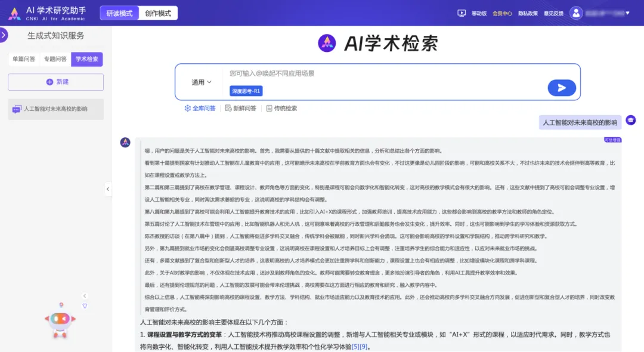Select 全库问答 search mode
This screenshot has height=352, width=644.
point(200,109)
